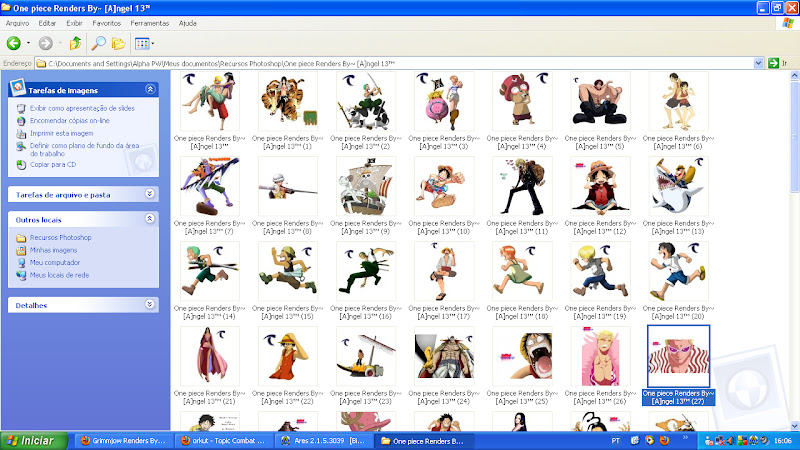The height and width of the screenshot is (450, 800).
Task: Select thumbnail (18) of Nami running
Action: point(522,271)
